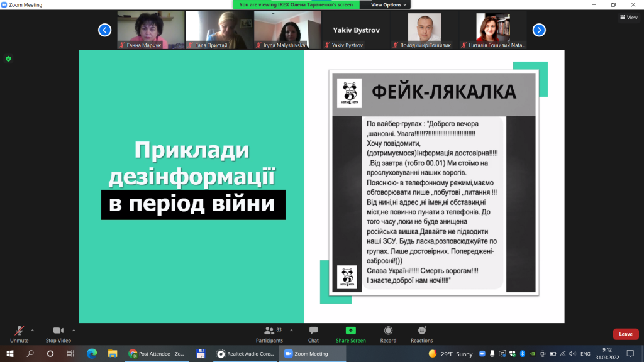Image resolution: width=644 pixels, height=362 pixels.
Task: Start recording with the Record button
Action: (388, 334)
